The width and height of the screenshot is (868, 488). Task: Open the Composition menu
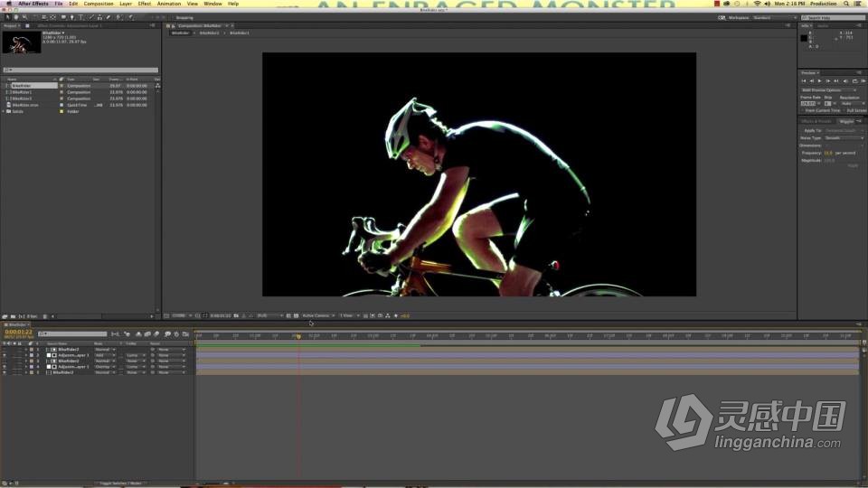click(x=99, y=4)
